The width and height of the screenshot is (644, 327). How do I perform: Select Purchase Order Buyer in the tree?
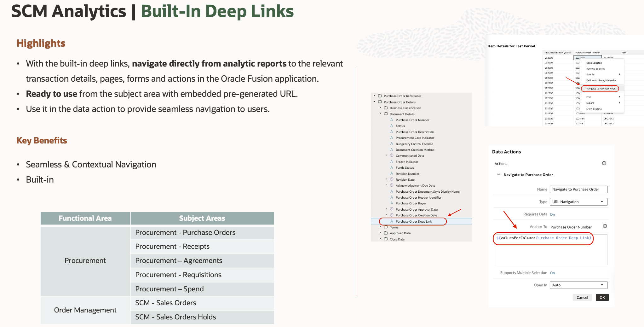[x=411, y=203]
